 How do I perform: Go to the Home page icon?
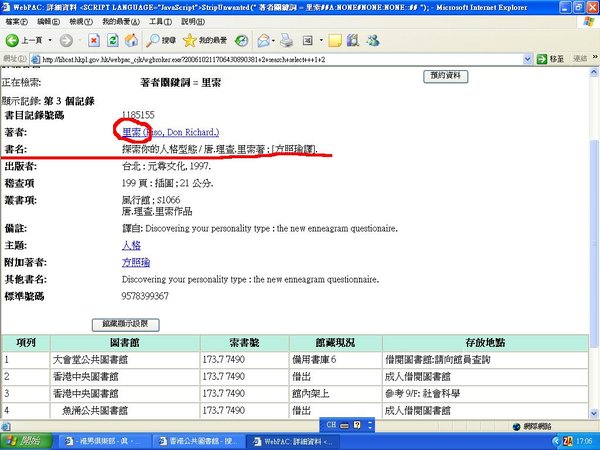pyautogui.click(x=130, y=41)
